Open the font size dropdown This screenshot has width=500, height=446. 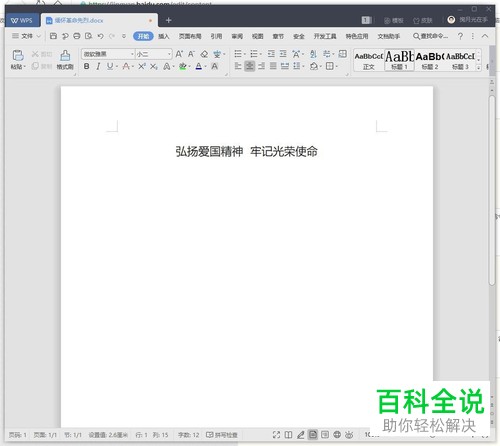coord(169,54)
